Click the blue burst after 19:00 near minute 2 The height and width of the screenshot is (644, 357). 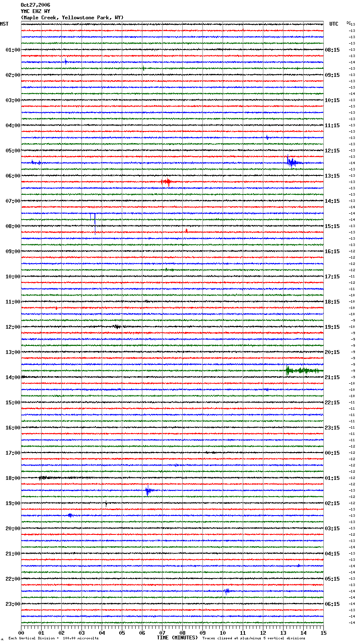(70, 515)
